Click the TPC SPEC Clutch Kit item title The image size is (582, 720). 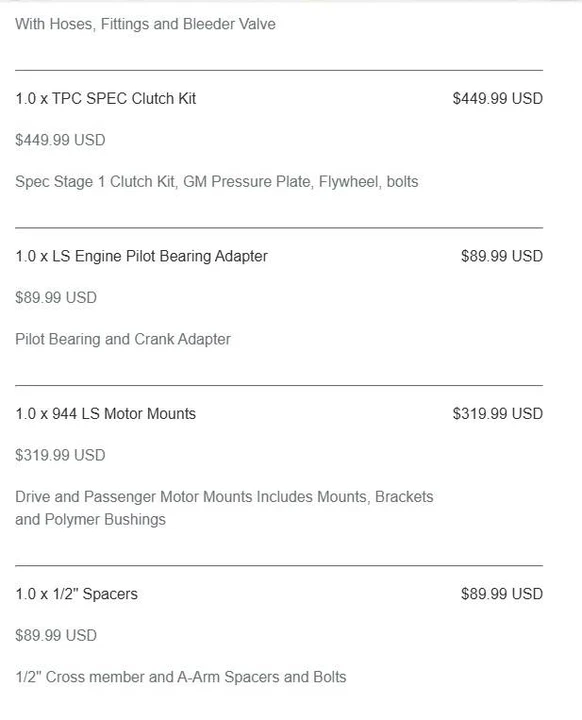(x=106, y=98)
